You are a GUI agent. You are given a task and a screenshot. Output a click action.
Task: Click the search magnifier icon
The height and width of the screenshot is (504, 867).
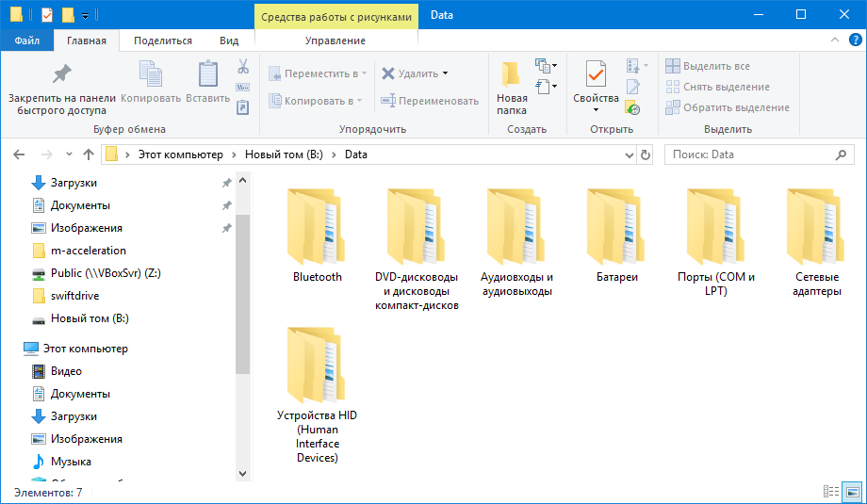(841, 154)
